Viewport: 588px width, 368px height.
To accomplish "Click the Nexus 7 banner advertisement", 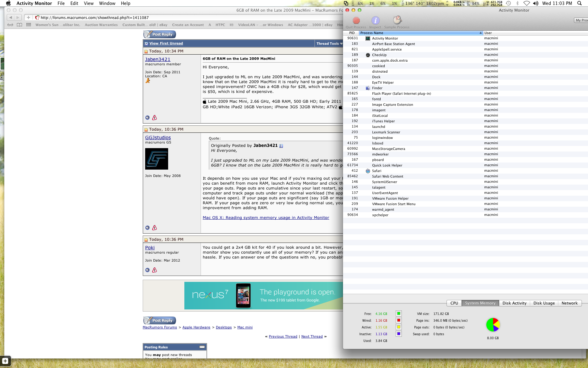I will (x=263, y=296).
